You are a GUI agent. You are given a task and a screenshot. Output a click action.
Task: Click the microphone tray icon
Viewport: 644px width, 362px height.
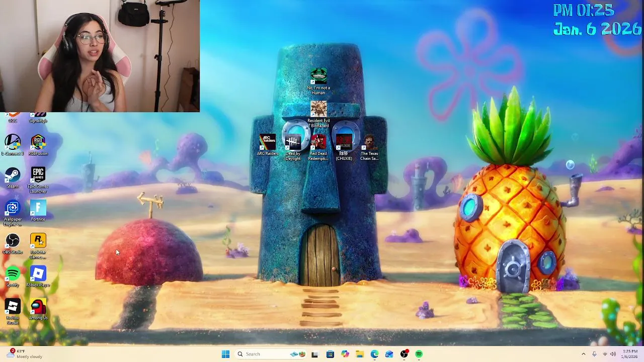[x=594, y=354]
